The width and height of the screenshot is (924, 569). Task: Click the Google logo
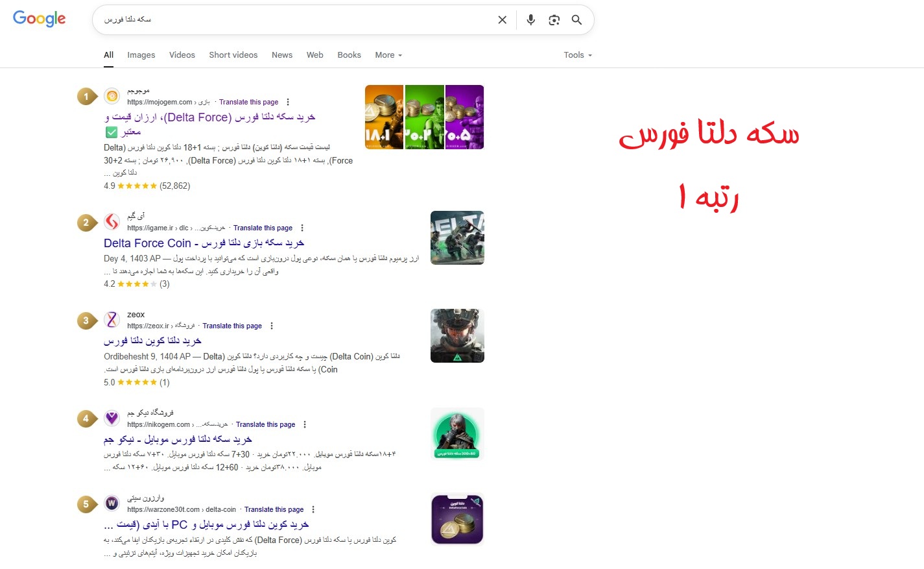[x=40, y=19]
